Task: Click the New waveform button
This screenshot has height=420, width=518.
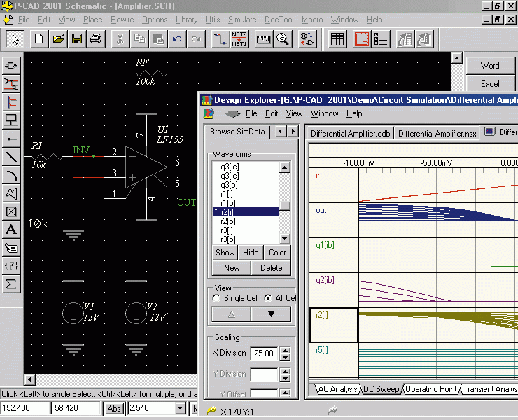Action: click(x=232, y=268)
